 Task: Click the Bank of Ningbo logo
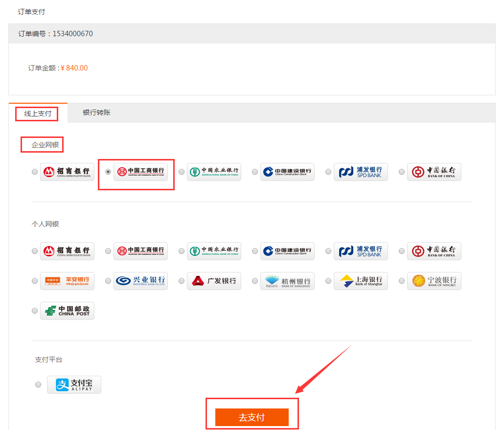coord(434,281)
